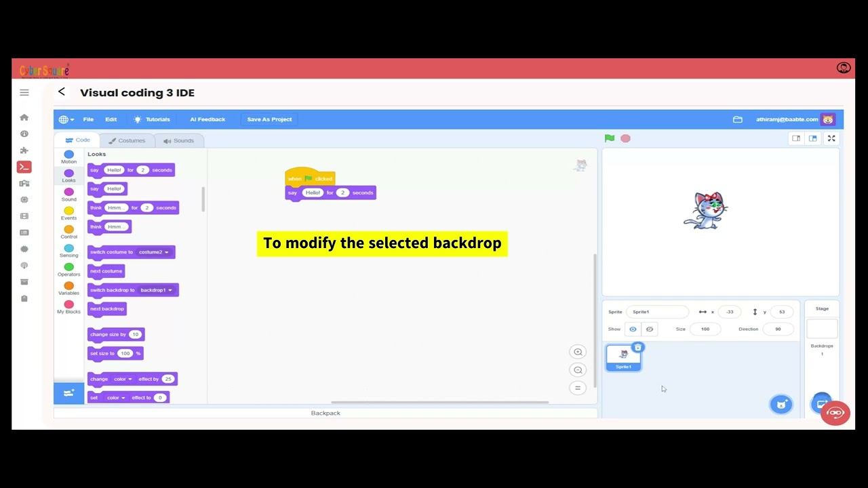Viewport: 868px width, 488px height.
Task: Click the film strip icon in the left sidebar
Action: [x=24, y=216]
